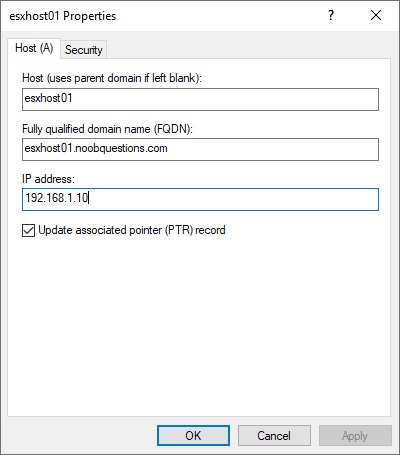The image size is (400, 455).
Task: Confirm changes with the OK button
Action: [193, 436]
